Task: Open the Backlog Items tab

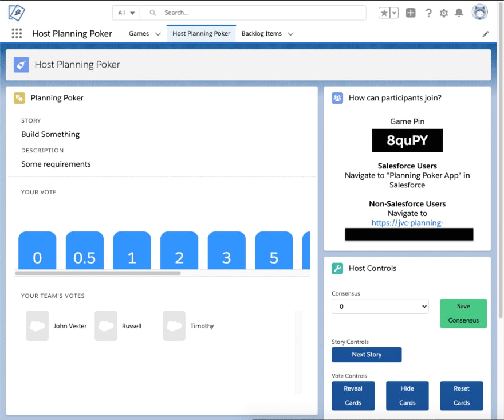Action: point(261,33)
